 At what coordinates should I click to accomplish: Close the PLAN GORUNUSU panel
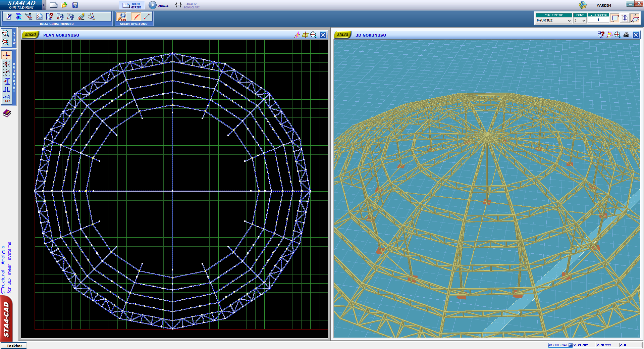pyautogui.click(x=323, y=35)
